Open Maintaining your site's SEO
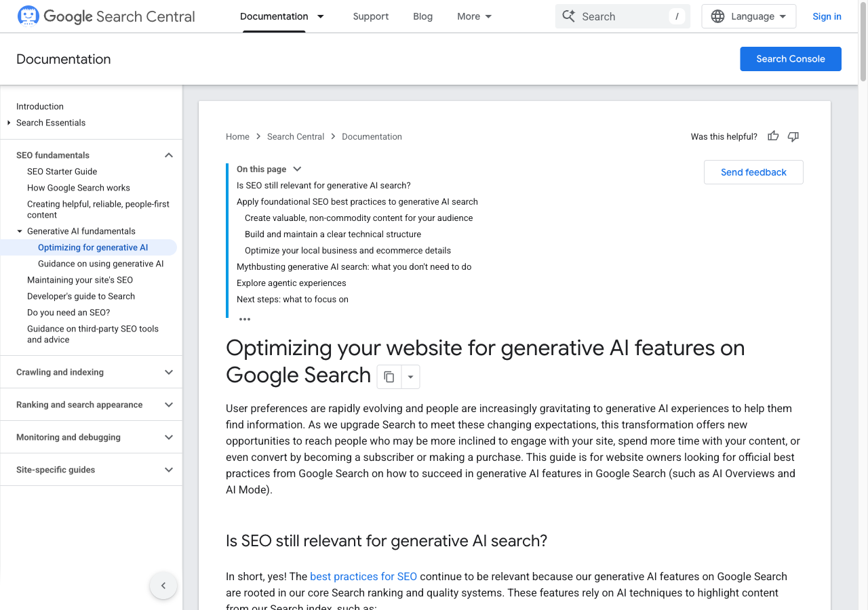Viewport: 868px width, 610px height. point(80,280)
